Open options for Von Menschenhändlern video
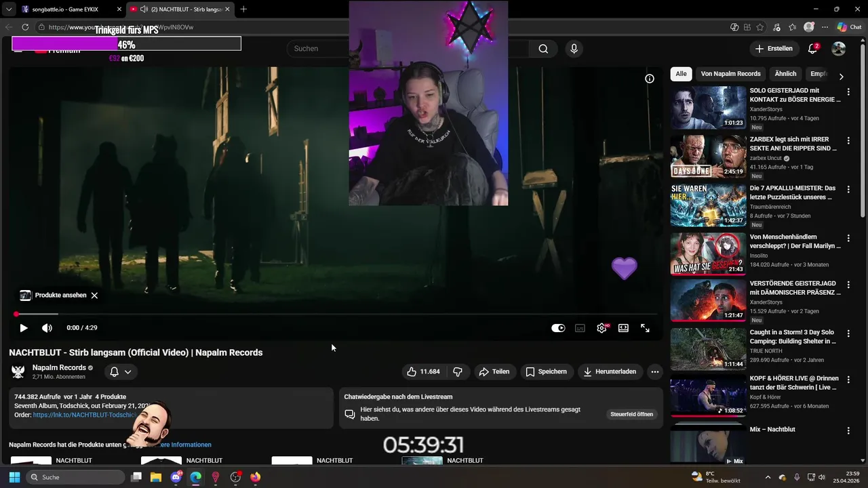 [x=848, y=238]
